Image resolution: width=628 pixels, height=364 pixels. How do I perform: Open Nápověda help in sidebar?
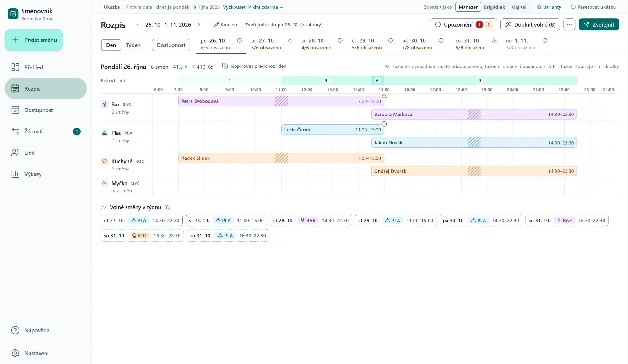[x=46, y=330]
